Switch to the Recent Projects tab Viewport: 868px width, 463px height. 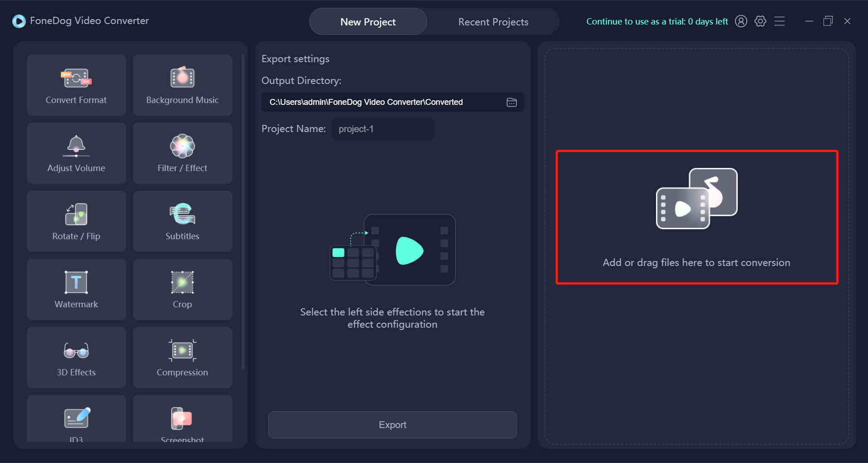point(493,22)
